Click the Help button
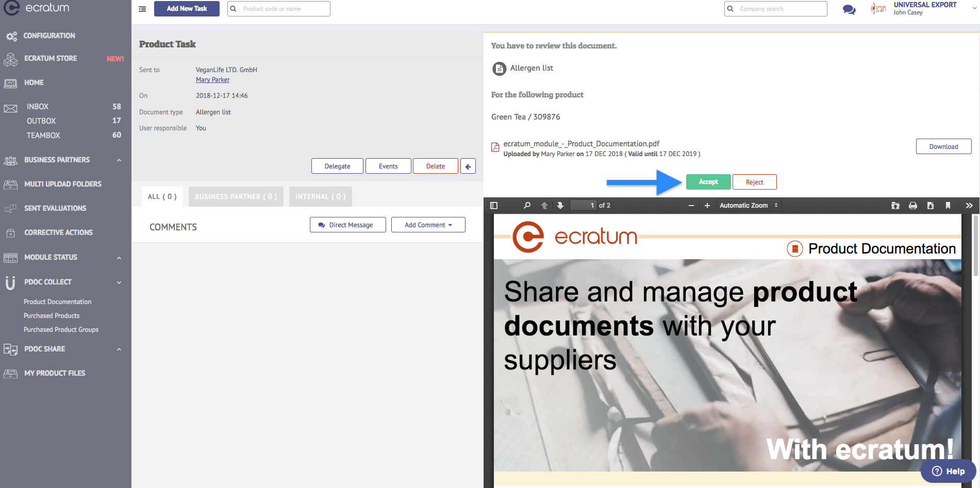Viewport: 980px width, 488px height. (949, 472)
